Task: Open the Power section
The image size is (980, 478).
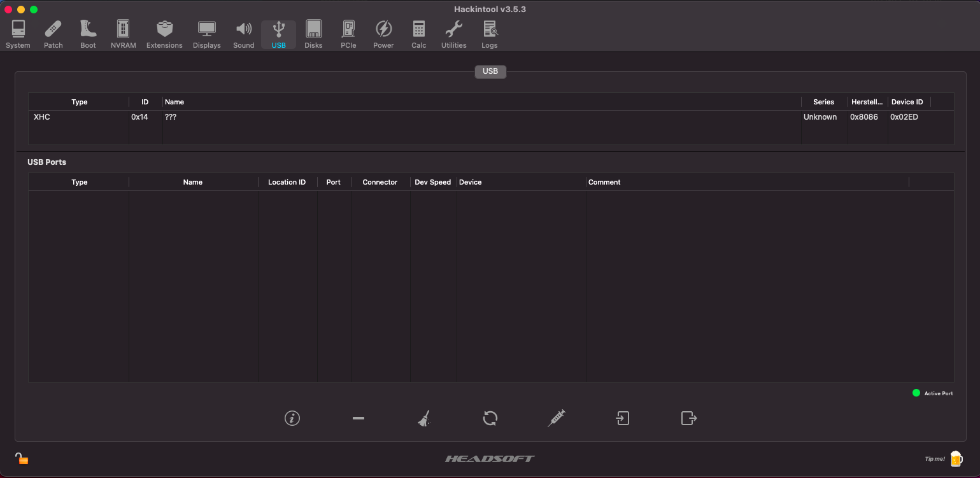Action: coord(383,34)
